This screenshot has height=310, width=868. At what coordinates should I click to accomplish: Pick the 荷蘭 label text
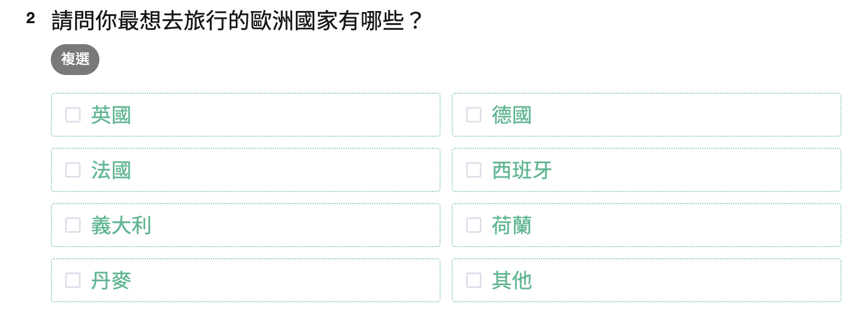(x=512, y=226)
